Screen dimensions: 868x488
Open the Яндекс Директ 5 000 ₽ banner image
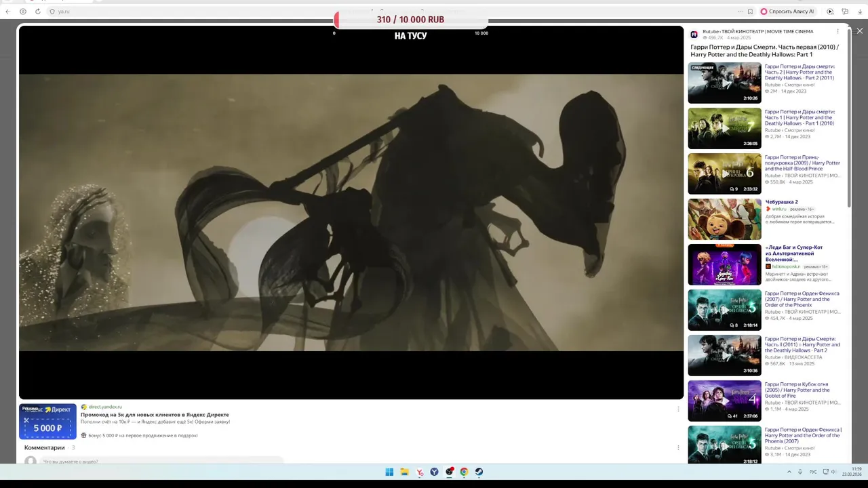pos(47,421)
